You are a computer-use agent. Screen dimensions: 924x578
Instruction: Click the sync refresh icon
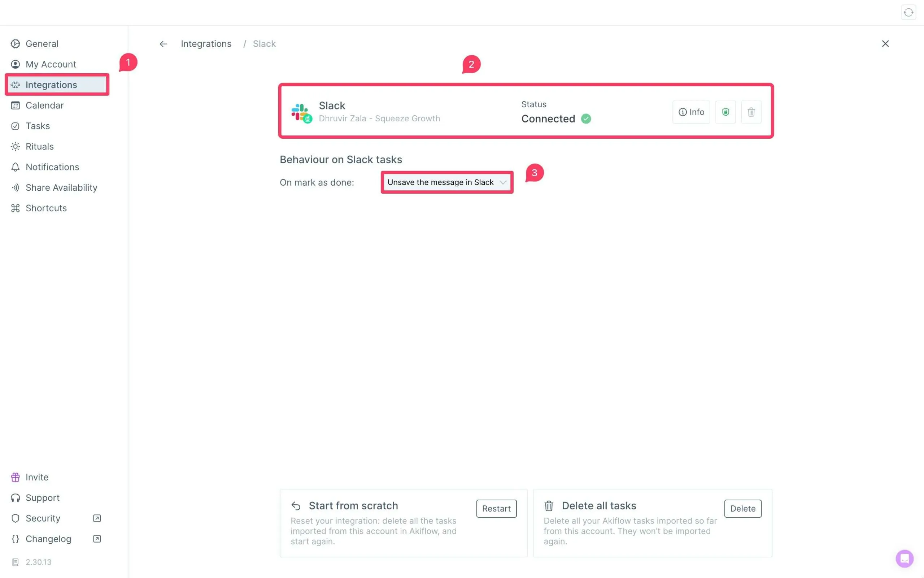[x=908, y=12]
